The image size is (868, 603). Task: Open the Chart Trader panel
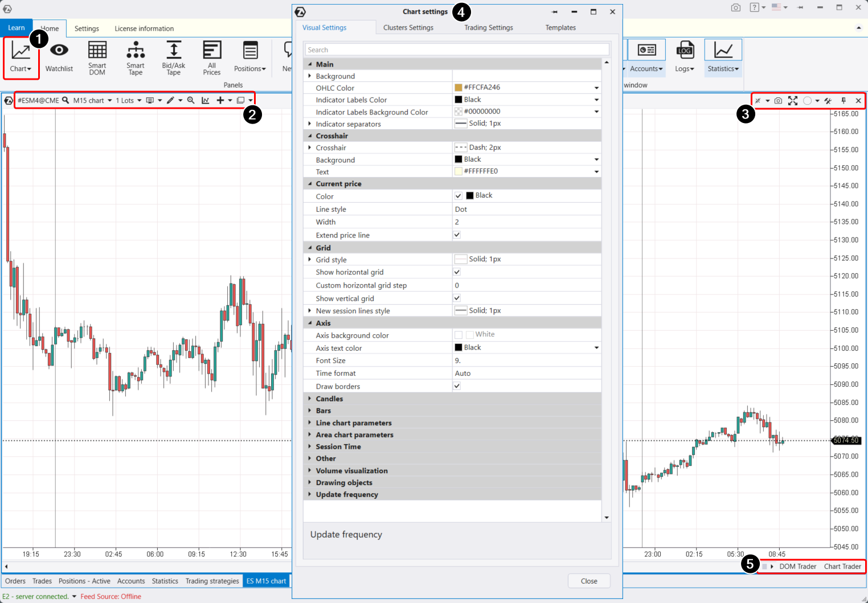coord(842,566)
